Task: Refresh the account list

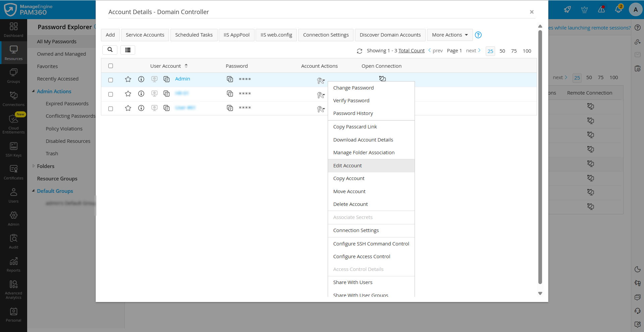Action: (x=359, y=51)
